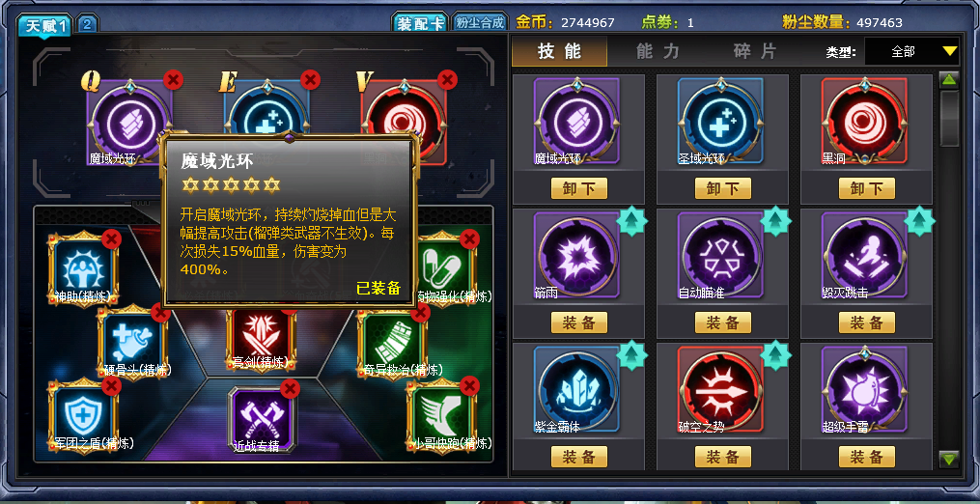Viewport: 980px width, 504px height.
Task: Open the 类型 全部 dropdown
Action: tap(911, 51)
